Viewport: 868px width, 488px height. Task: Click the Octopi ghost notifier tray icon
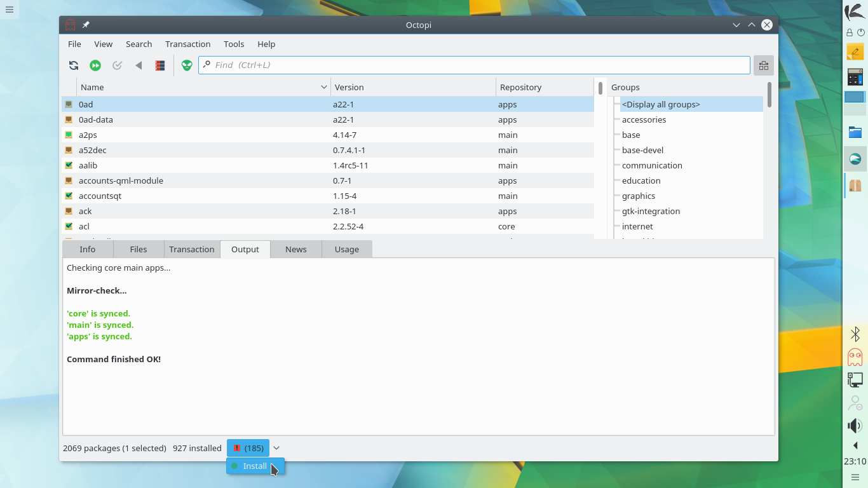[x=855, y=356]
